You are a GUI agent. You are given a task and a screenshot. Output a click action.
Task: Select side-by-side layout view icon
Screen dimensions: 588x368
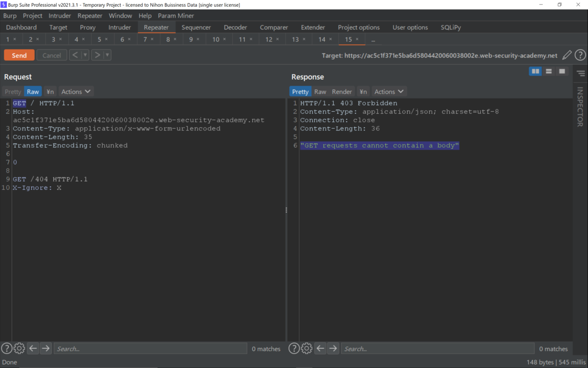click(536, 72)
